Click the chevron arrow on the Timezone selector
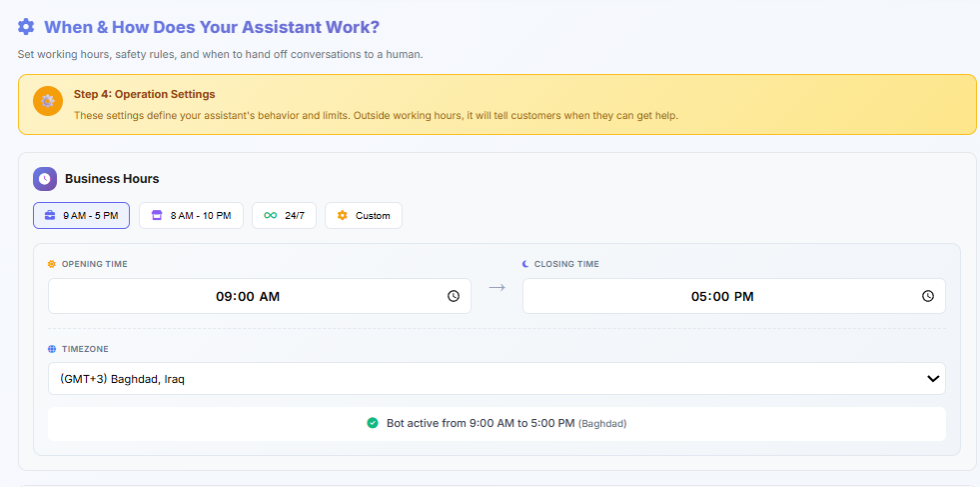 pyautogui.click(x=933, y=379)
